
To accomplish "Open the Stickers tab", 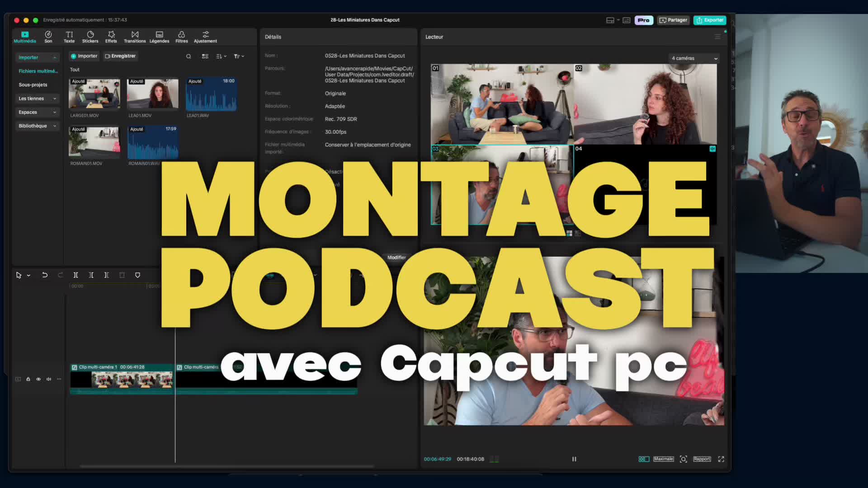I will [90, 37].
